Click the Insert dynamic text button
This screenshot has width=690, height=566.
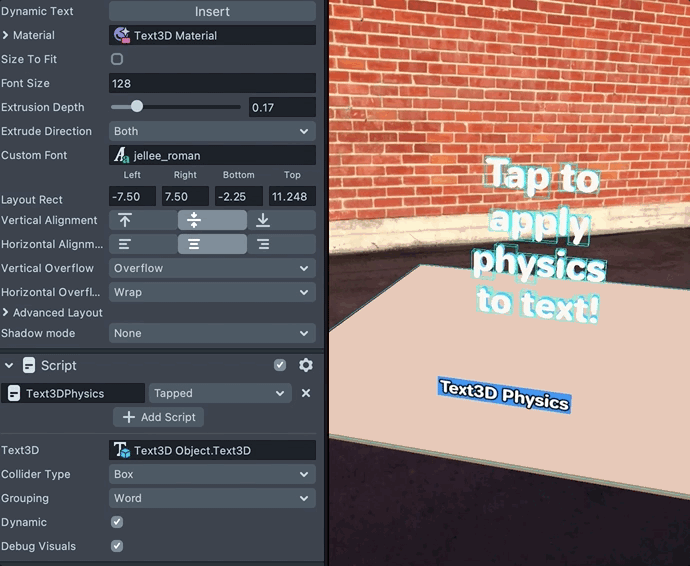click(212, 11)
